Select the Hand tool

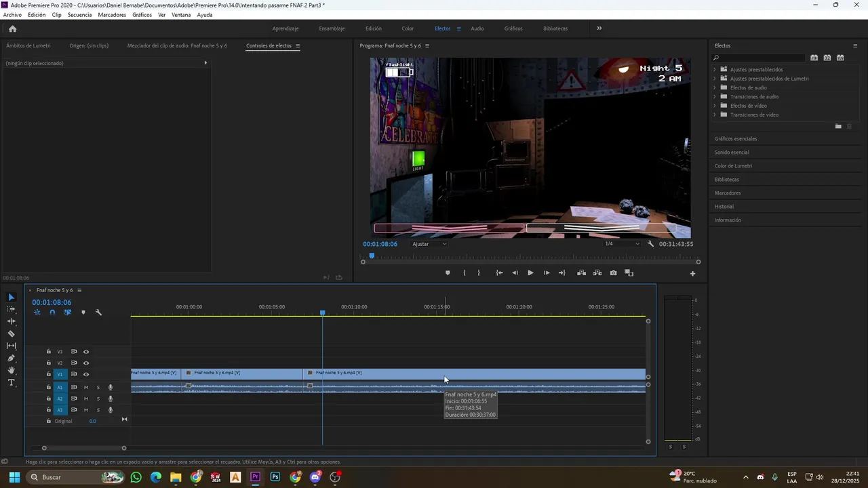pos(11,370)
